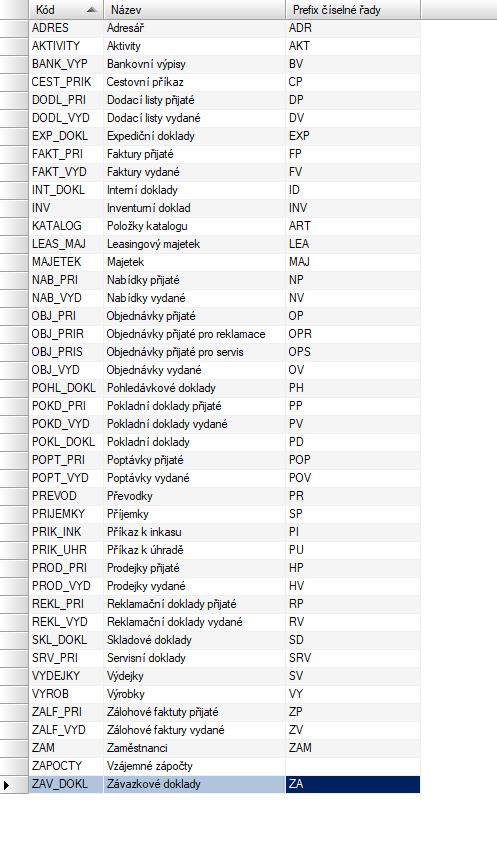Click the row header beside MAJETEK

[14, 262]
